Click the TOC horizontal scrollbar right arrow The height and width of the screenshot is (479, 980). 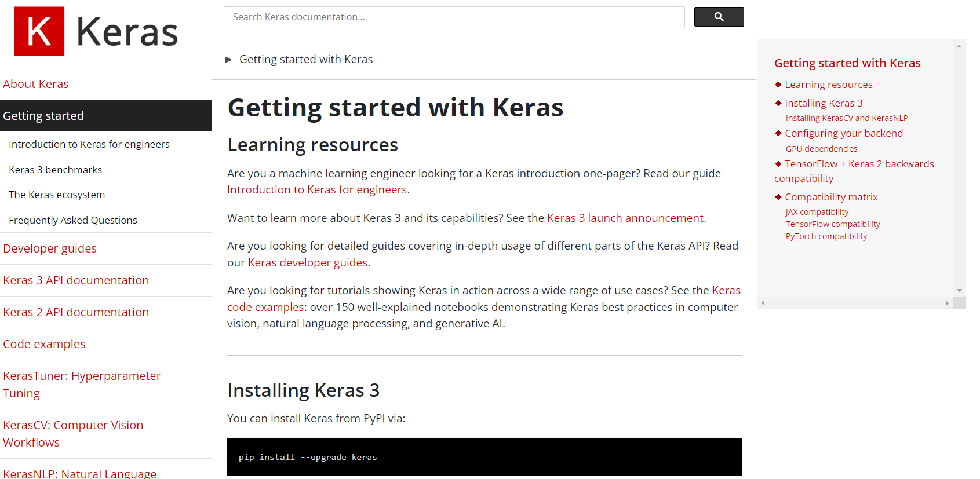click(x=947, y=303)
